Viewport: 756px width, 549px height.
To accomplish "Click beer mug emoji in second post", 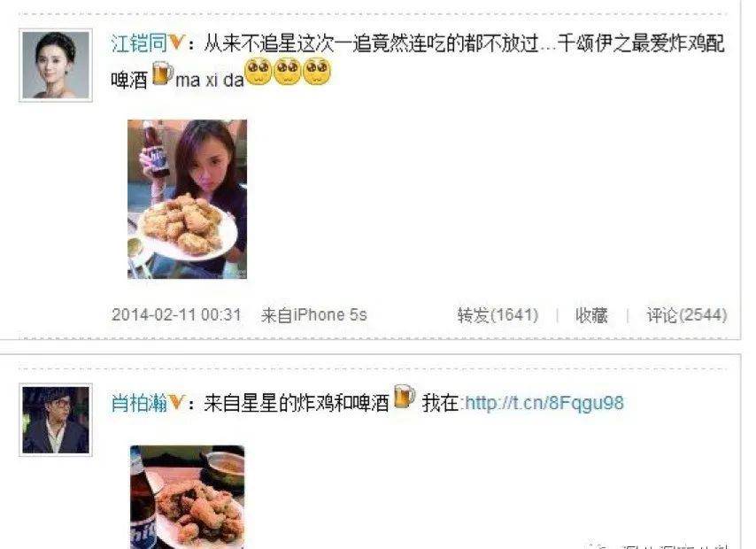I will tap(405, 397).
